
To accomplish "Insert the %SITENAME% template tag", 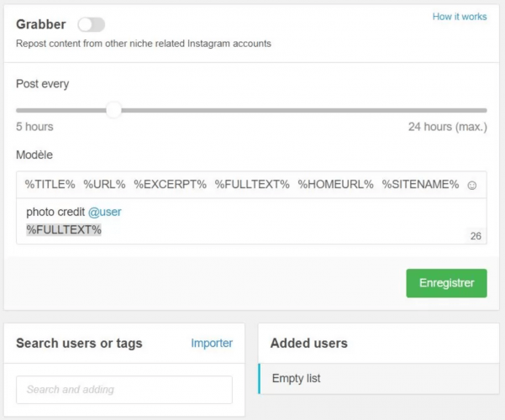I will coord(420,184).
